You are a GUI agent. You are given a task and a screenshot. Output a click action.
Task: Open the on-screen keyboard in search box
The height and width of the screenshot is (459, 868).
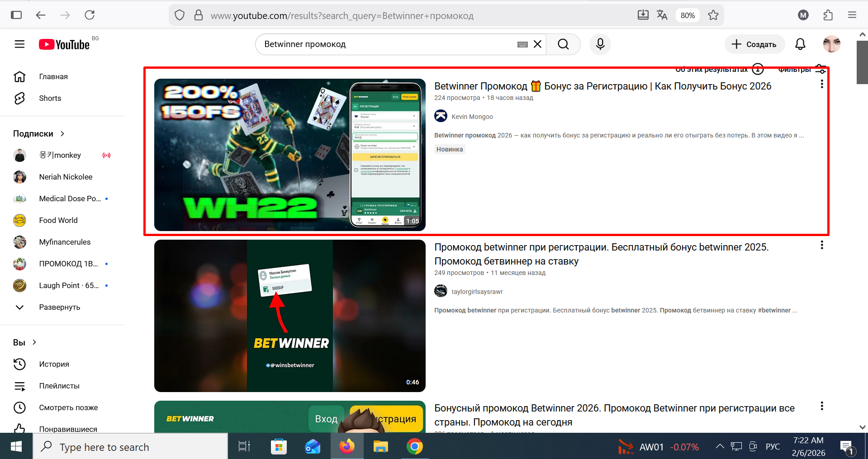(522, 44)
